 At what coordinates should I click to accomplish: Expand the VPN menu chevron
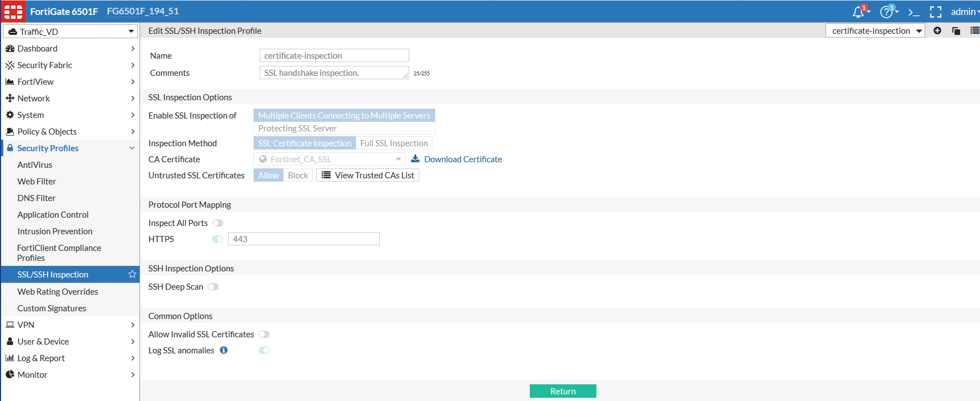pos(133,325)
